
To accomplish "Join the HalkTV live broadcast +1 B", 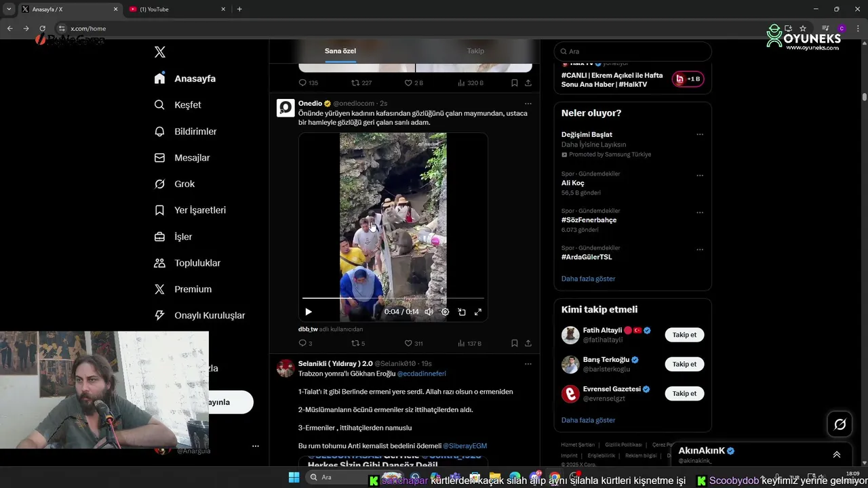I will [x=688, y=79].
